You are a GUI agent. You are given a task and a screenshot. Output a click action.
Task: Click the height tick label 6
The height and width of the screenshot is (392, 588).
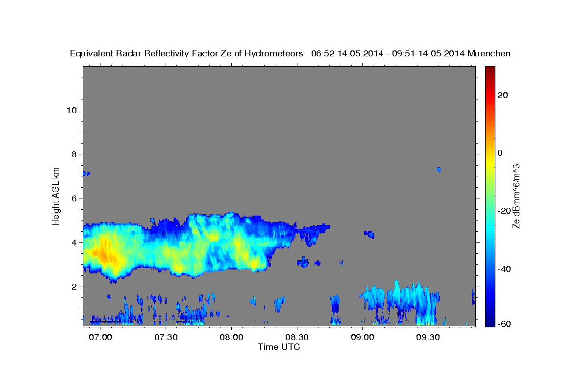click(x=74, y=198)
